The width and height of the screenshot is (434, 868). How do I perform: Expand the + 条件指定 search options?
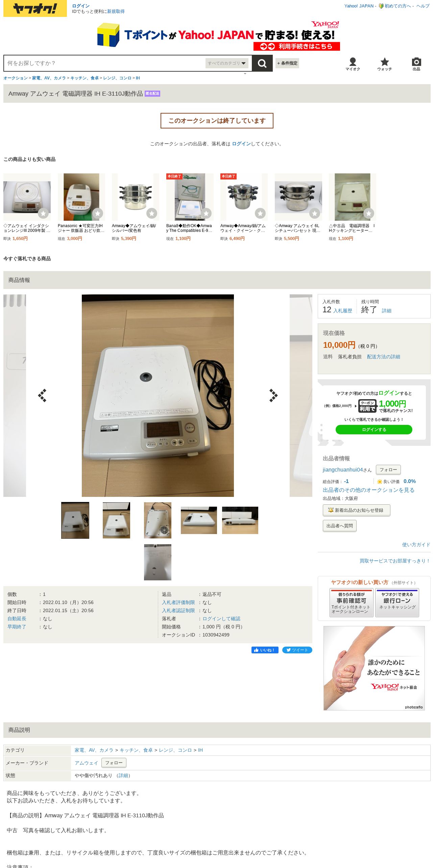point(287,63)
